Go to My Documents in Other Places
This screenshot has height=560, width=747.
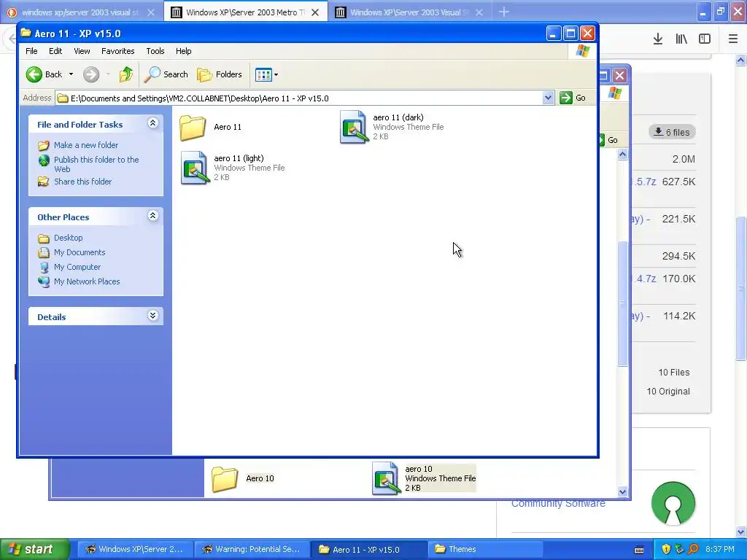tap(80, 252)
